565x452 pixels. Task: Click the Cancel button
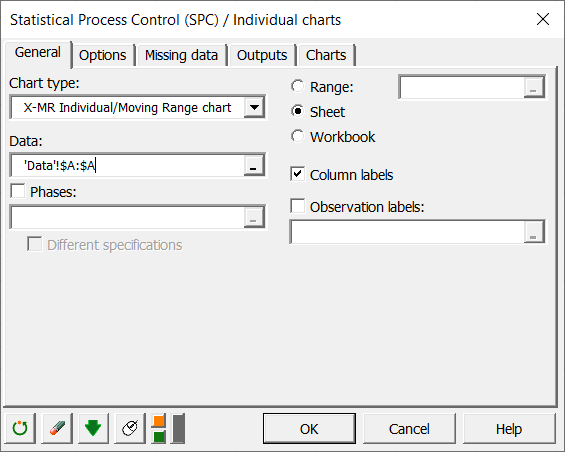click(409, 429)
